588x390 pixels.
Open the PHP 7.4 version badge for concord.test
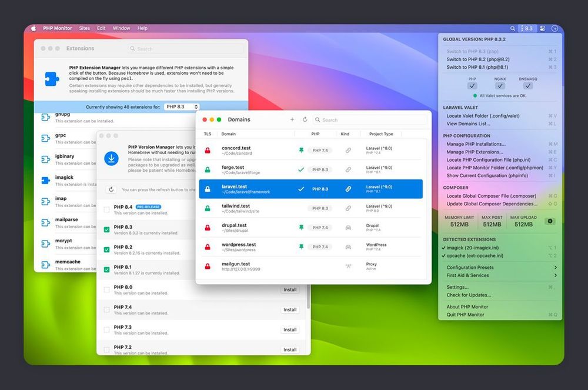pyautogui.click(x=320, y=151)
